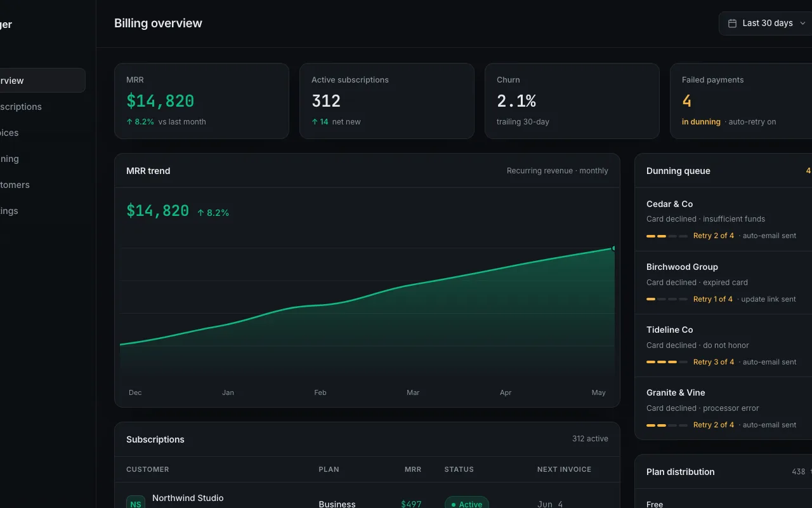The image size is (812, 508).
Task: Sort by the STATUS column header
Action: point(459,469)
